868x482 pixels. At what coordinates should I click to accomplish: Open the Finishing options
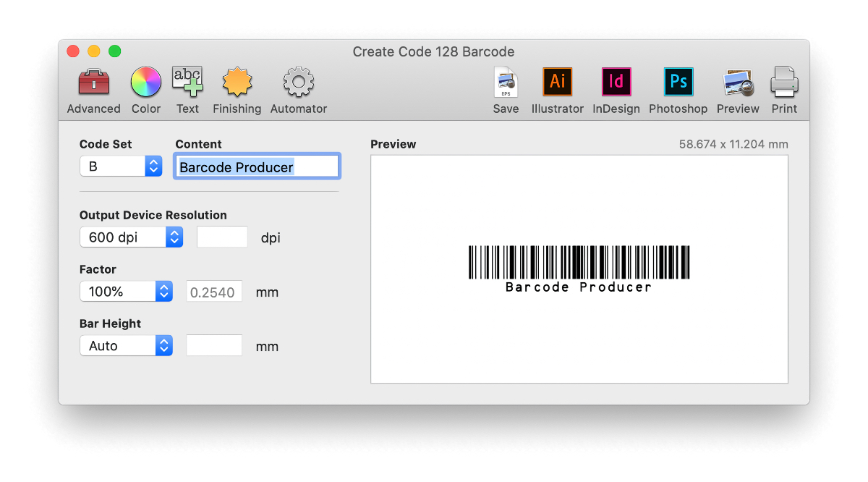click(x=237, y=82)
